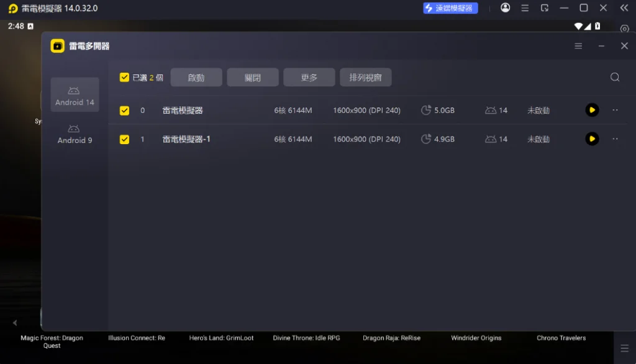The height and width of the screenshot is (364, 636).
Task: Open the search icon in 雷電多開器
Action: pyautogui.click(x=615, y=77)
